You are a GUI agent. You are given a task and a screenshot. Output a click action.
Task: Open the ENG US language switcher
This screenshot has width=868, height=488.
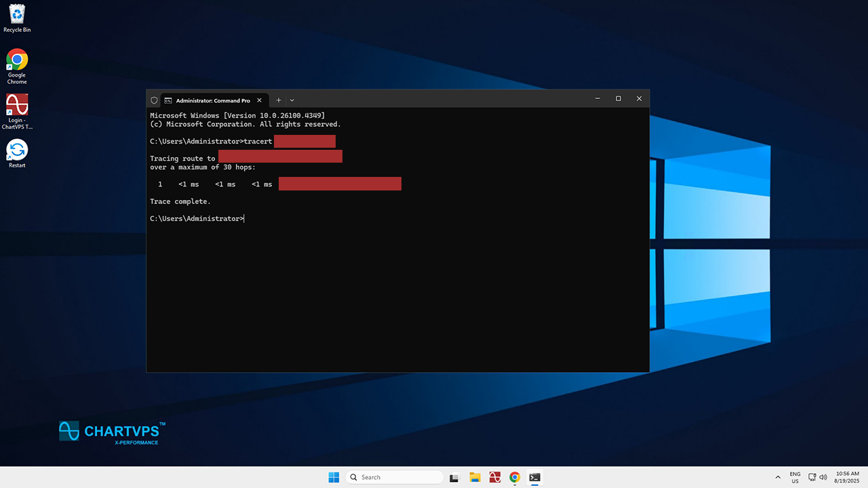795,477
